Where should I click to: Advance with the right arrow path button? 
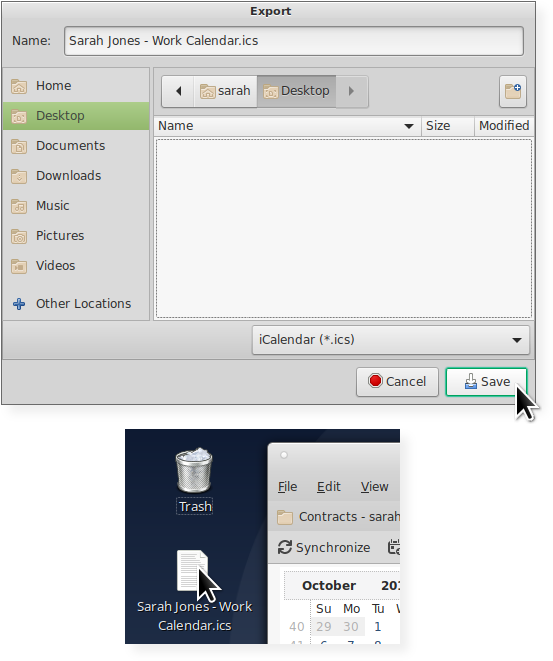click(352, 91)
